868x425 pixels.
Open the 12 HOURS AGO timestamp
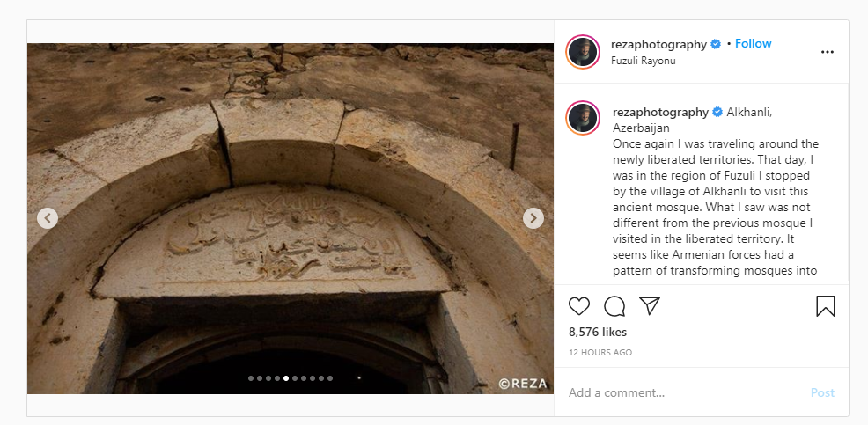(x=600, y=353)
